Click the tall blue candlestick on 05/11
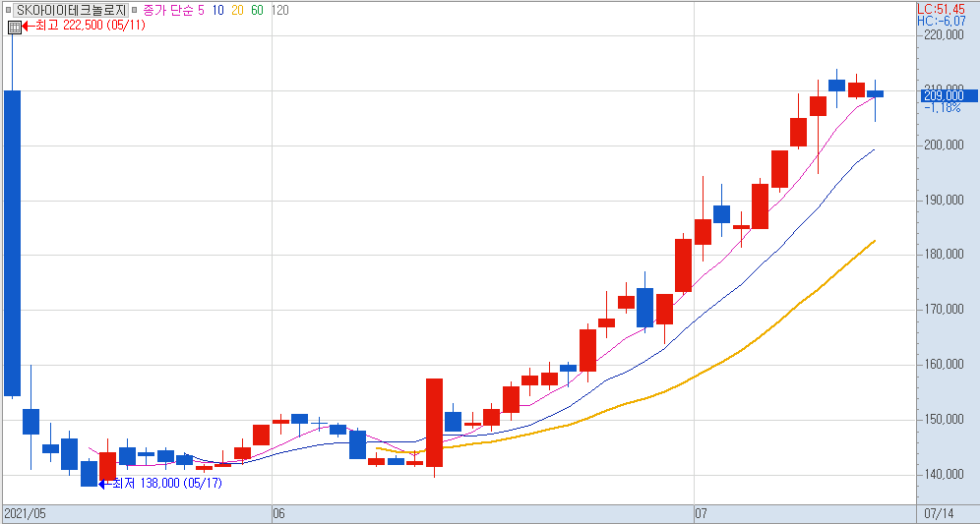 coord(13,243)
